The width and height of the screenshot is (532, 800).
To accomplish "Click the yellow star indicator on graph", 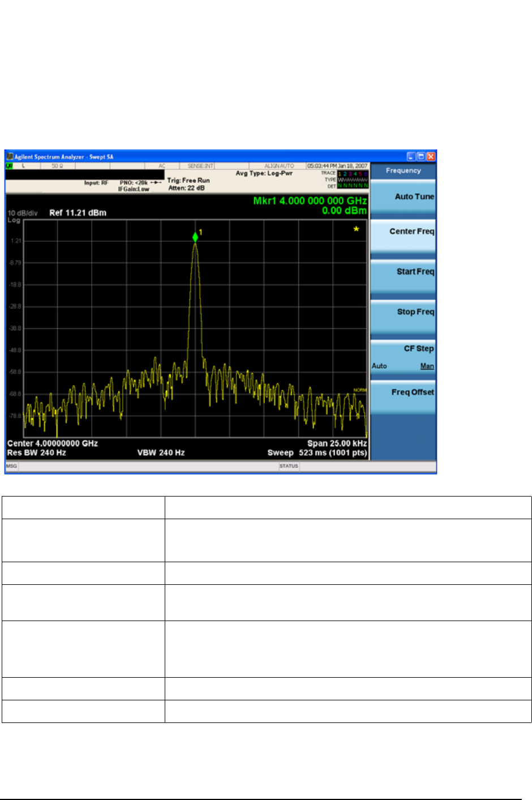I will pyautogui.click(x=356, y=229).
